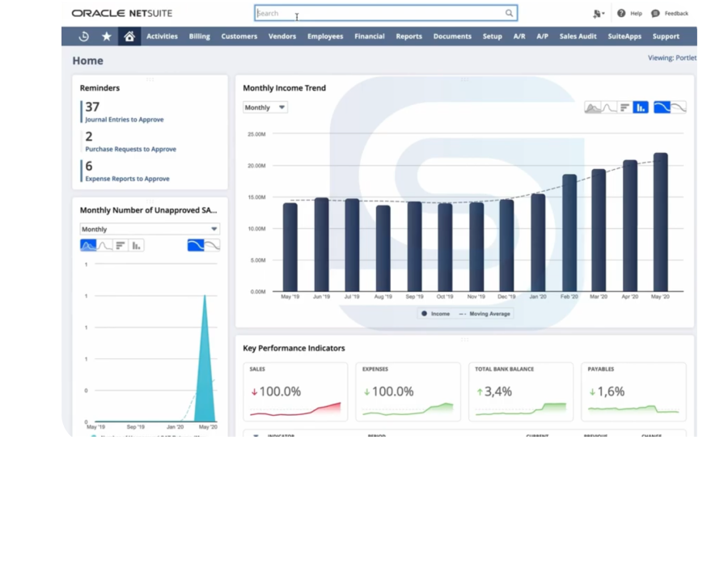
Task: Open the Sales Audit menu
Action: tap(578, 36)
